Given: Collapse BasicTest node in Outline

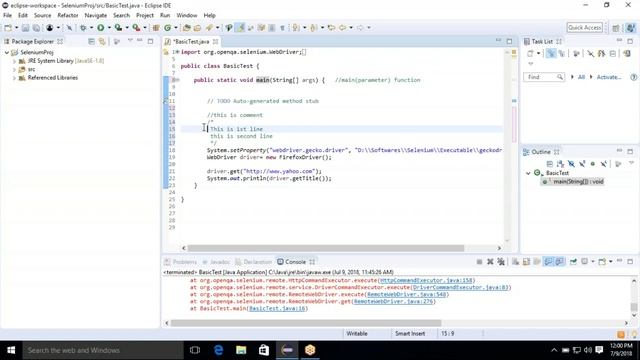Looking at the screenshot, I should point(528,173).
